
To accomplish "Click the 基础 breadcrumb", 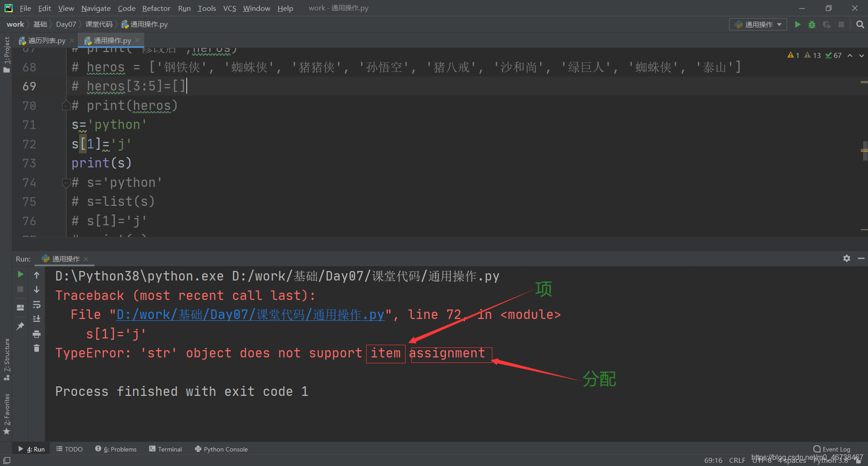I will click(x=40, y=24).
